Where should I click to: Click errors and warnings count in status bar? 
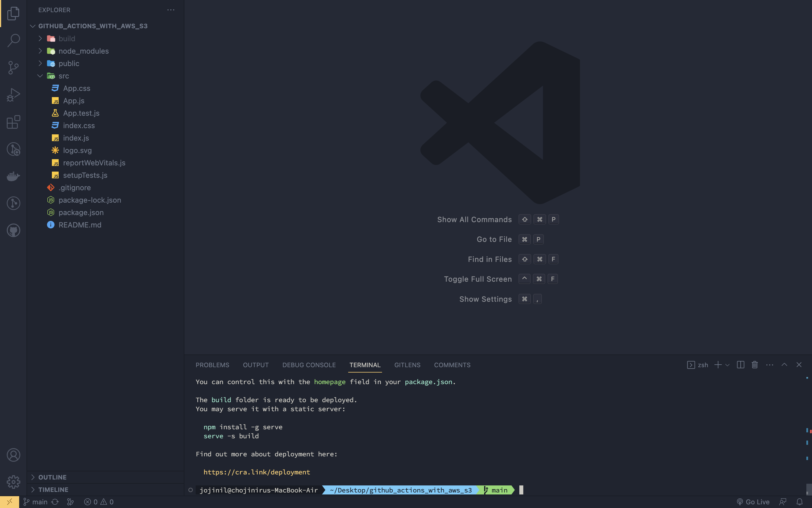99,502
